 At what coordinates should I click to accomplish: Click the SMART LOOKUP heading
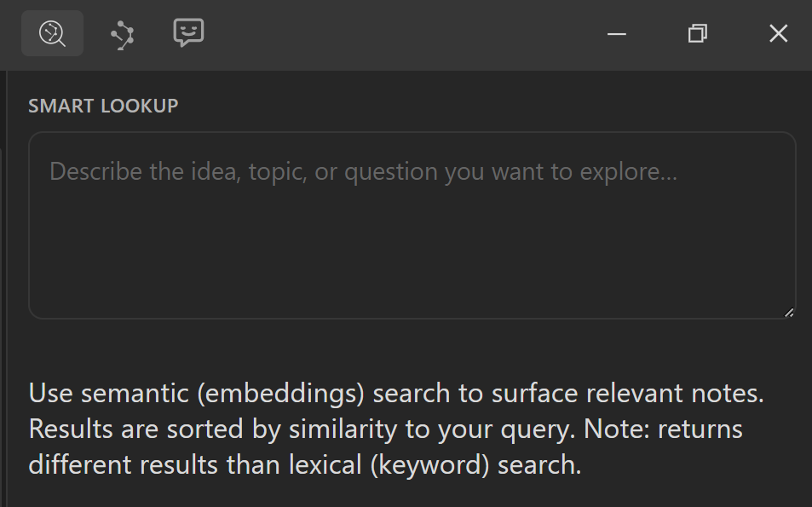[x=103, y=106]
